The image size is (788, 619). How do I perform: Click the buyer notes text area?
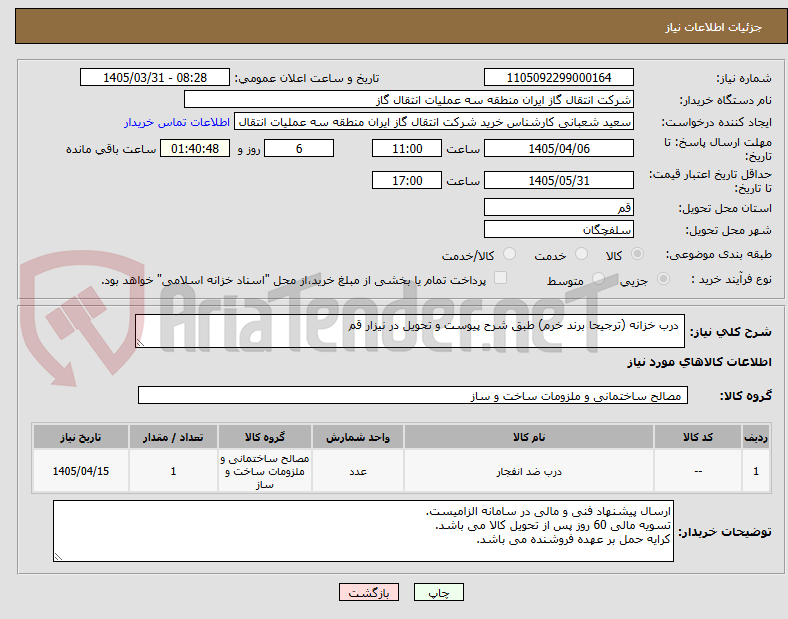click(363, 531)
